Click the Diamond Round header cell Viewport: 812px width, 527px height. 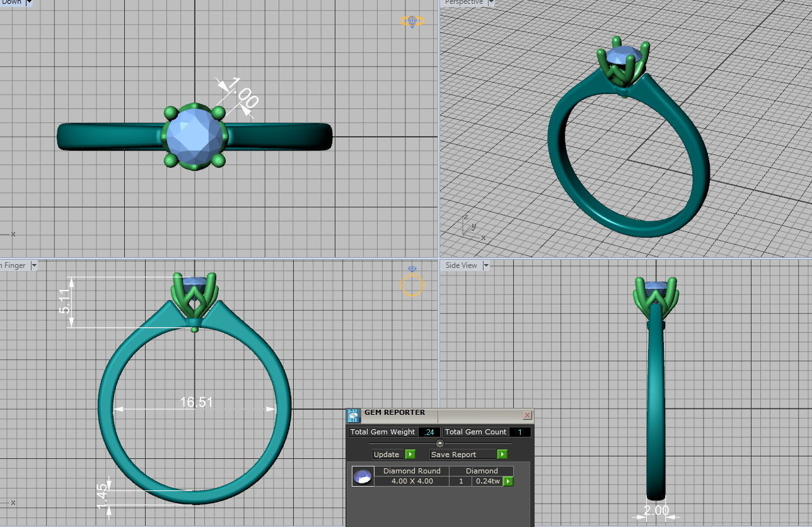[x=412, y=471]
